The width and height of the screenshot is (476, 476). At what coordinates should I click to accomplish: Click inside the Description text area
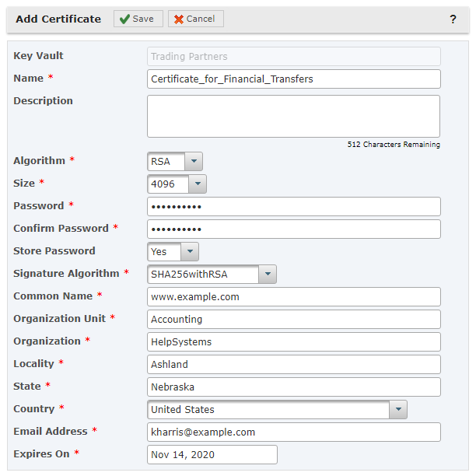[293, 116]
